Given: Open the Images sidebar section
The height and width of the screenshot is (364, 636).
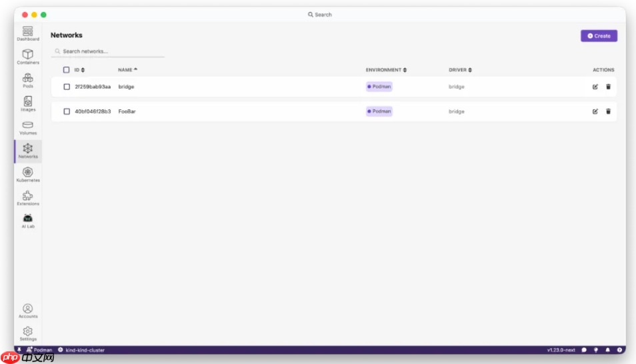Looking at the screenshot, I should coord(28,104).
